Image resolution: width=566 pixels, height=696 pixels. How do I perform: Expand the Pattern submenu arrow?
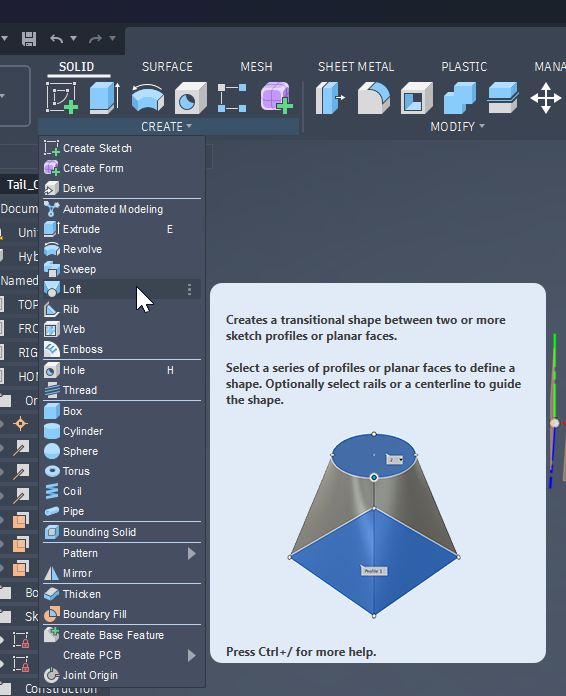(191, 553)
